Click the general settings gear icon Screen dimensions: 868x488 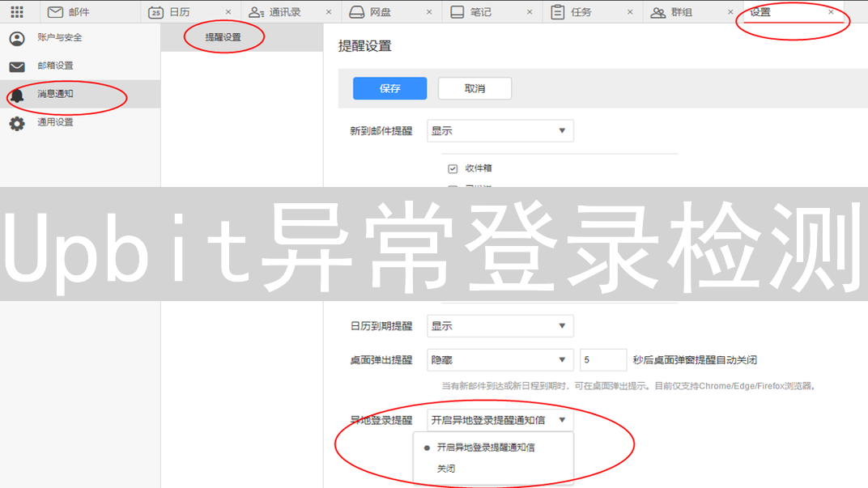17,123
